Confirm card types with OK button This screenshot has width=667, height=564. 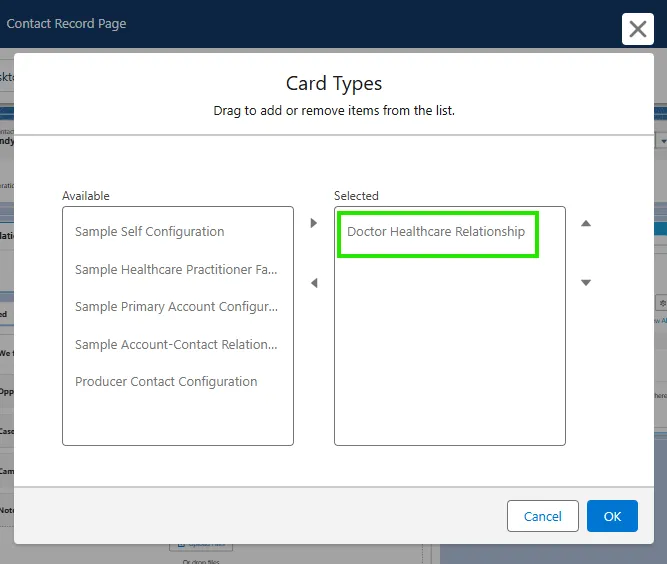coord(612,516)
